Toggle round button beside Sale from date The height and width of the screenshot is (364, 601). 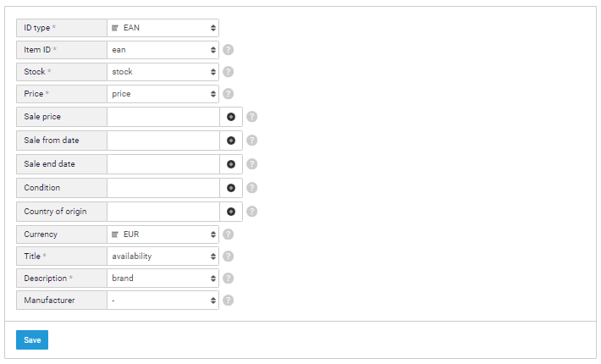click(230, 141)
